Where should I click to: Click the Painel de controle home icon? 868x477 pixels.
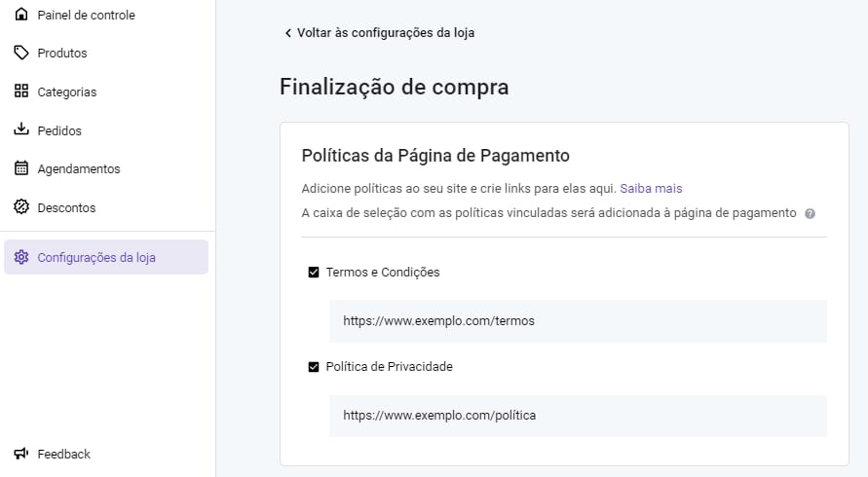(21, 15)
